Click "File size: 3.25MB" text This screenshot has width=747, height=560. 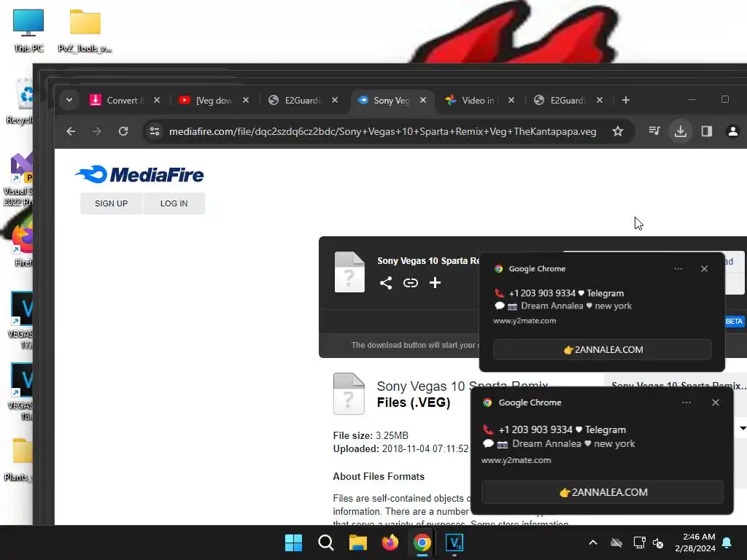point(371,435)
